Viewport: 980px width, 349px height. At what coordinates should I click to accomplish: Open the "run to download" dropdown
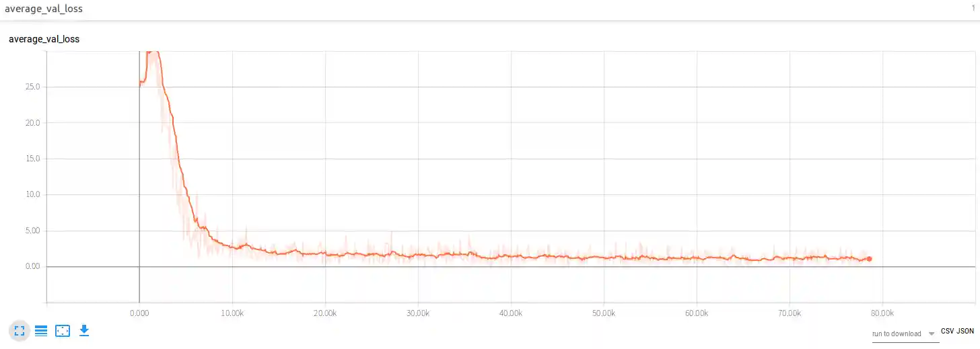[x=903, y=334]
